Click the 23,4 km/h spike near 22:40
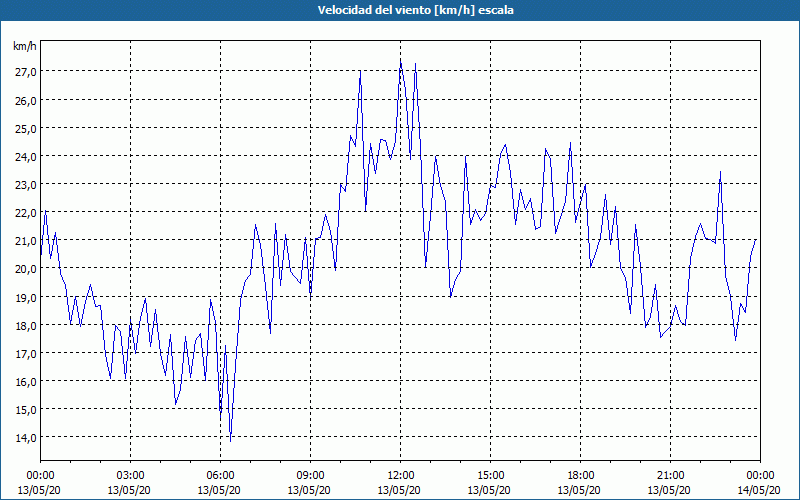Image resolution: width=800 pixels, height=500 pixels. 720,172
